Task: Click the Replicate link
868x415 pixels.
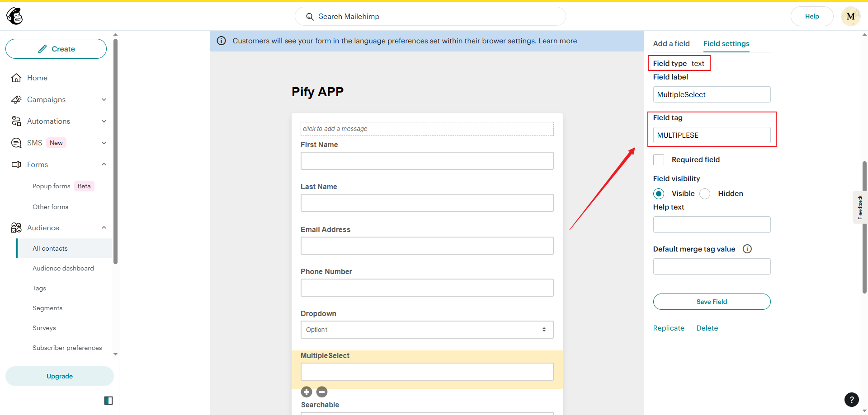Action: (x=669, y=328)
